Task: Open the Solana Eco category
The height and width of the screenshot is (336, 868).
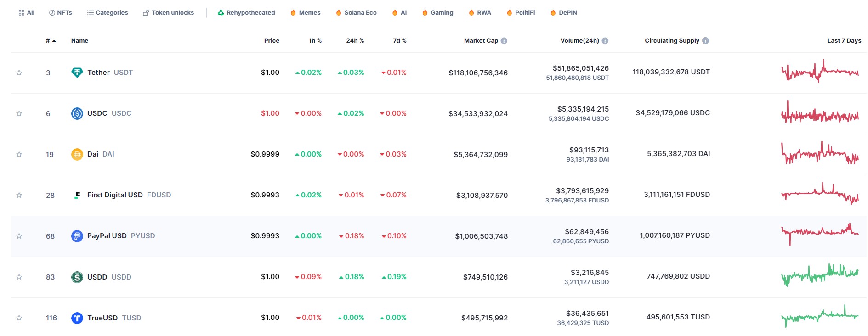Action: 356,13
